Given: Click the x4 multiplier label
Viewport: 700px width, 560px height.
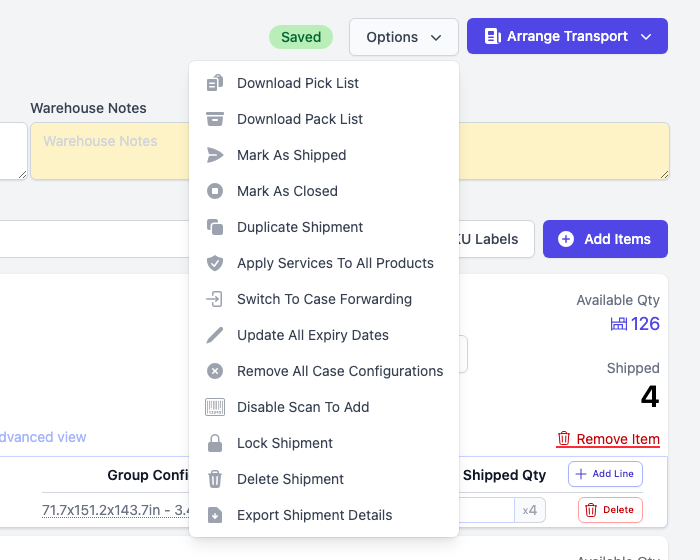Looking at the screenshot, I should pyautogui.click(x=530, y=510).
